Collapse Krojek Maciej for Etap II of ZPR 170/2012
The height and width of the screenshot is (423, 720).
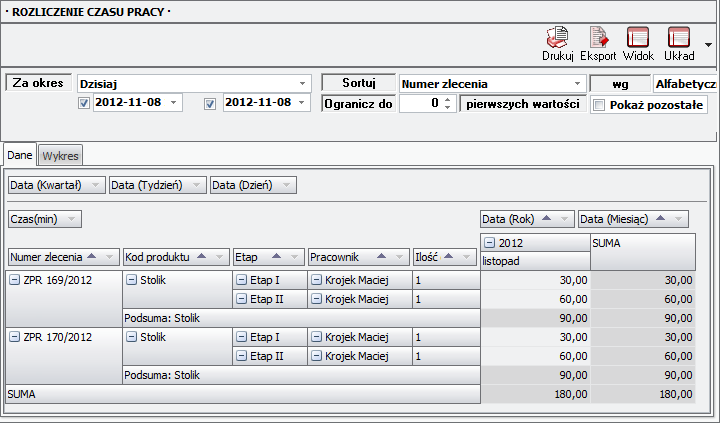316,356
